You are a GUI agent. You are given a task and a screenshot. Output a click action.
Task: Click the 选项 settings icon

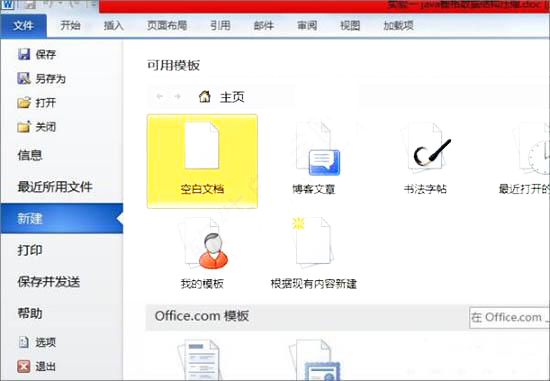(24, 342)
